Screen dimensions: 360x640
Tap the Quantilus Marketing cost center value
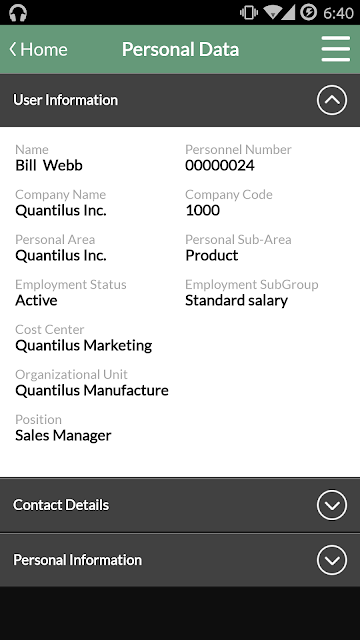coord(84,346)
